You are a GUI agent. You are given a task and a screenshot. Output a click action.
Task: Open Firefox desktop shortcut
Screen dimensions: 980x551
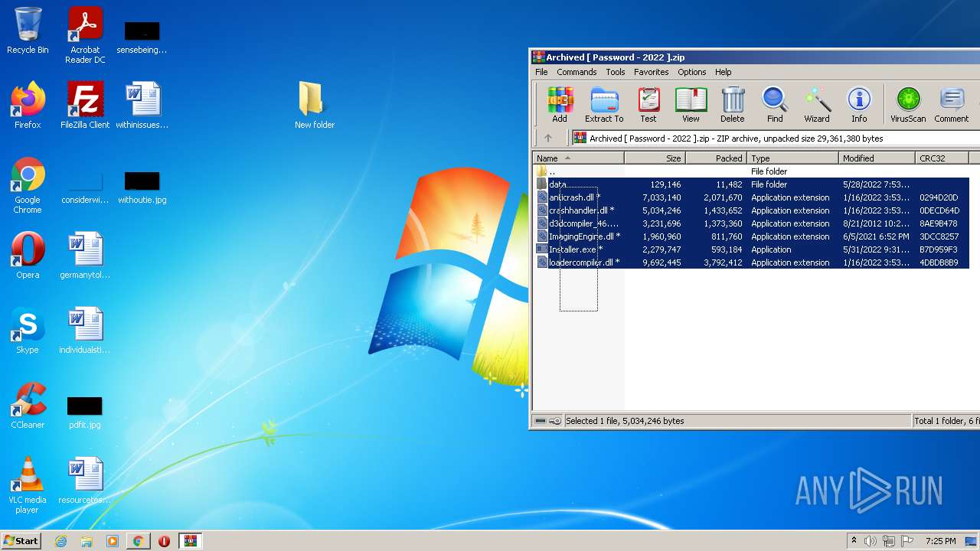[x=28, y=106]
